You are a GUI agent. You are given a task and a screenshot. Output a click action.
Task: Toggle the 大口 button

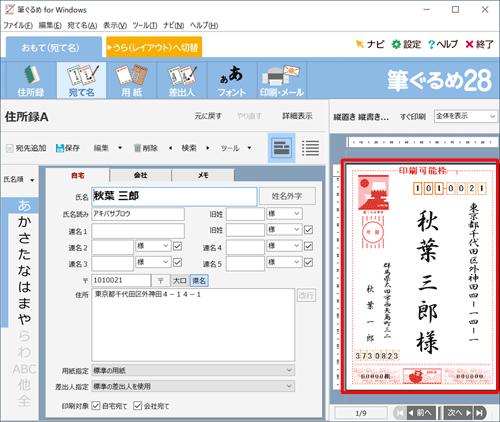click(180, 281)
